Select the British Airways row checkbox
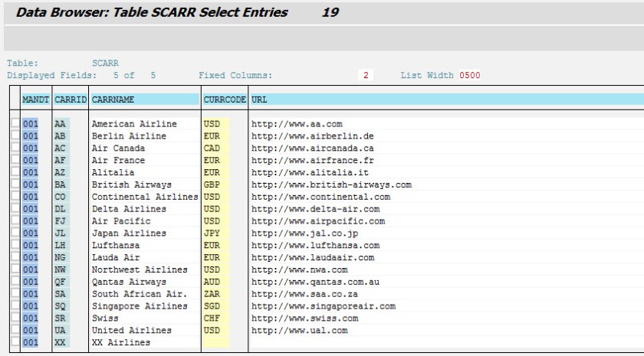Viewport: 644px width, 356px height. click(x=15, y=185)
